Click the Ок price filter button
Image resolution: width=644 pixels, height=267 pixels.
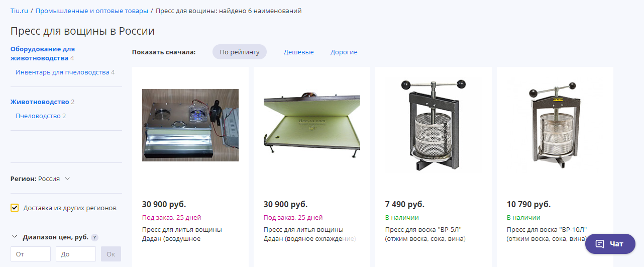point(111,254)
